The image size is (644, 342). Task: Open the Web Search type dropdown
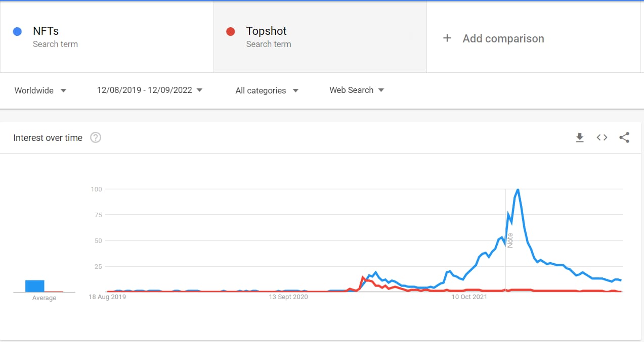[x=357, y=90]
